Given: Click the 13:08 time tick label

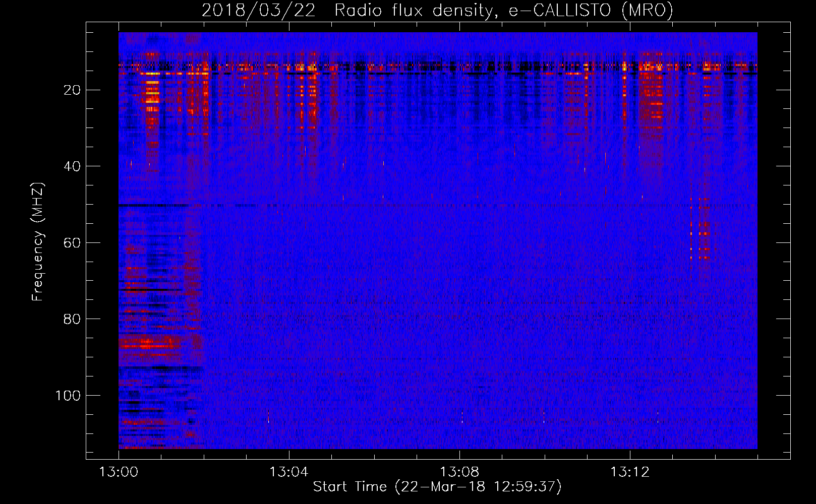Looking at the screenshot, I should click(x=459, y=472).
